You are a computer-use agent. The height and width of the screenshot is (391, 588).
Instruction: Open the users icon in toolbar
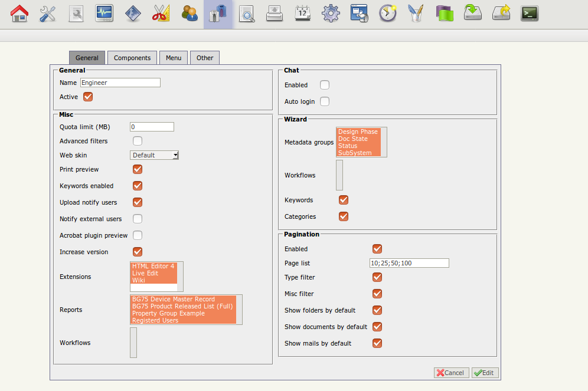[190, 13]
